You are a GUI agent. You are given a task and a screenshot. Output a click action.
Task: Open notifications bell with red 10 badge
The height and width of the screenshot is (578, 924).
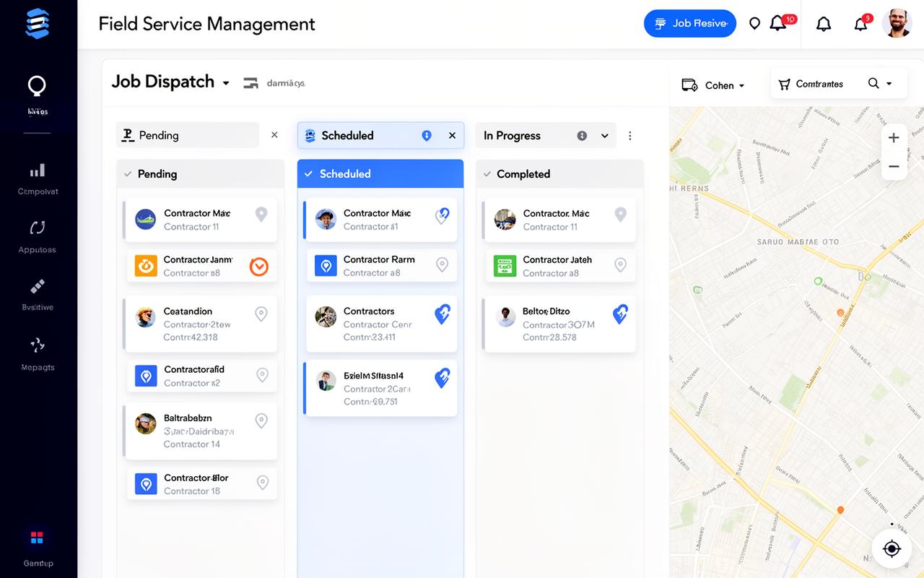(x=778, y=24)
